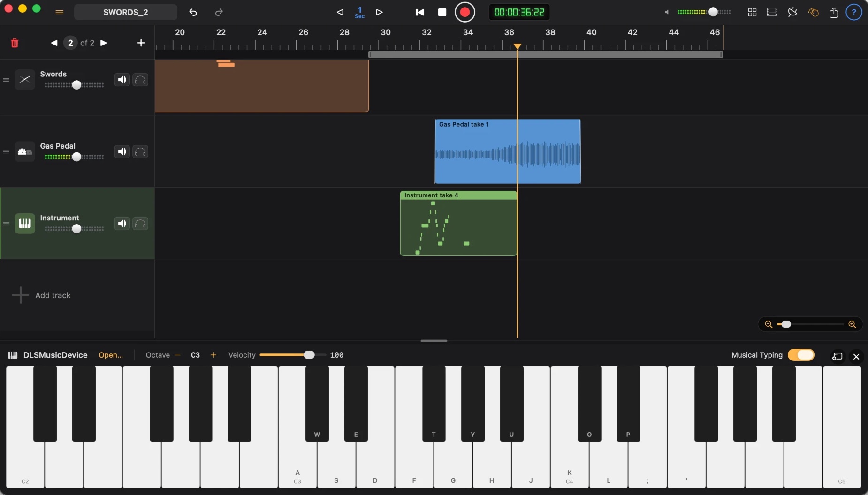868x495 pixels.
Task: Open help with the question mark icon
Action: pos(854,12)
